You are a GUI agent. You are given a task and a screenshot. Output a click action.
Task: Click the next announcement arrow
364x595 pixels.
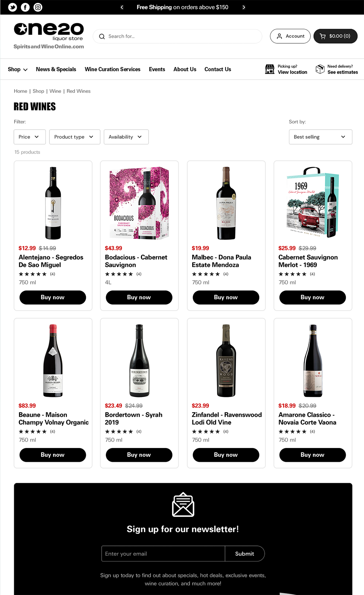pos(244,7)
